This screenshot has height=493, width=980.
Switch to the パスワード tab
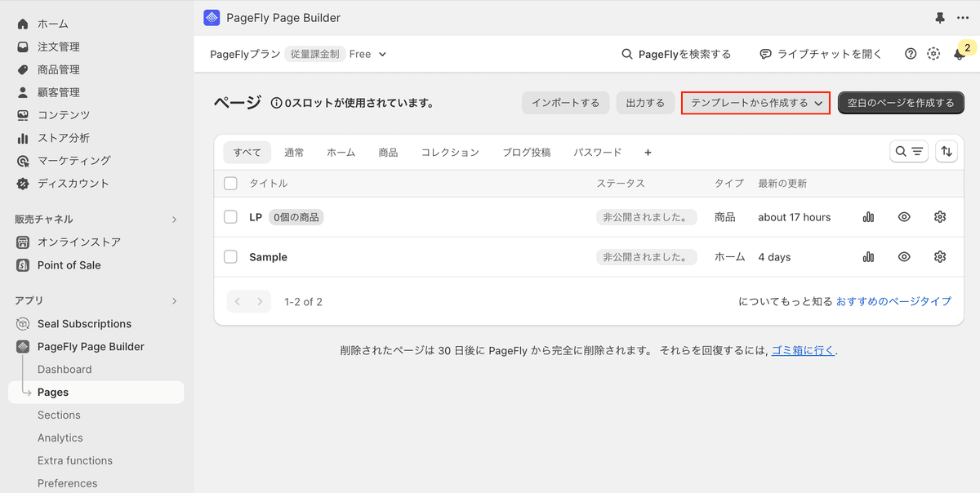click(x=598, y=153)
